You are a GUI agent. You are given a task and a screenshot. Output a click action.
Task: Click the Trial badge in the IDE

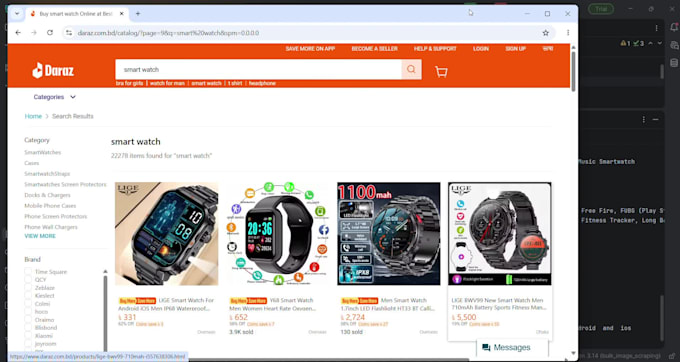coord(601,9)
